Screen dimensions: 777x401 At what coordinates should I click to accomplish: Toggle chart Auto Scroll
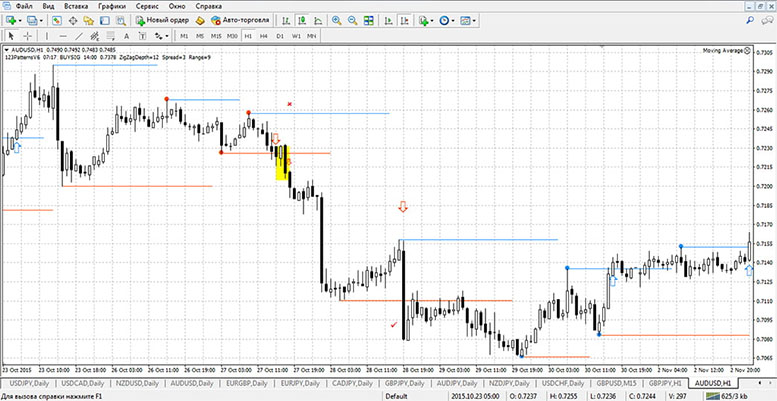tap(389, 20)
